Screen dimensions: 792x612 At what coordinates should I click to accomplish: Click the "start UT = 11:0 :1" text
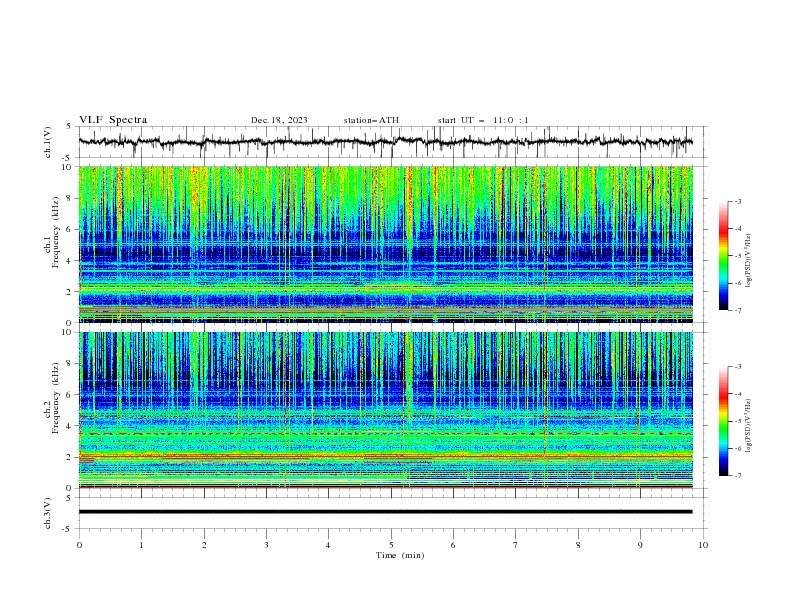(x=483, y=120)
